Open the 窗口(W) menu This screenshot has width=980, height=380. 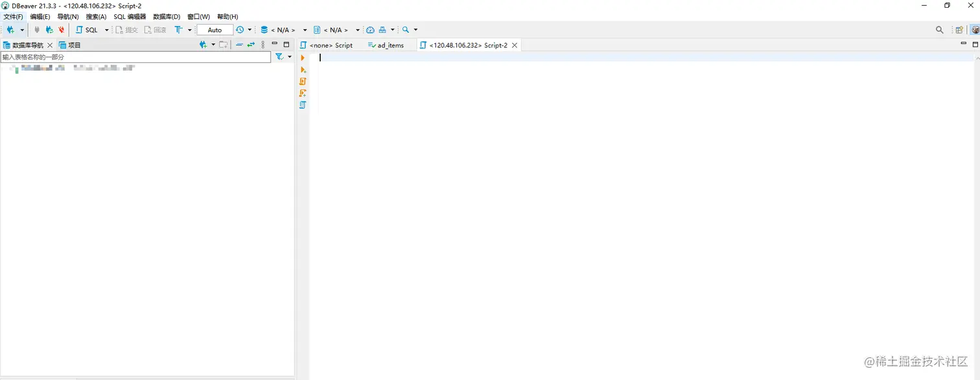tap(198, 17)
